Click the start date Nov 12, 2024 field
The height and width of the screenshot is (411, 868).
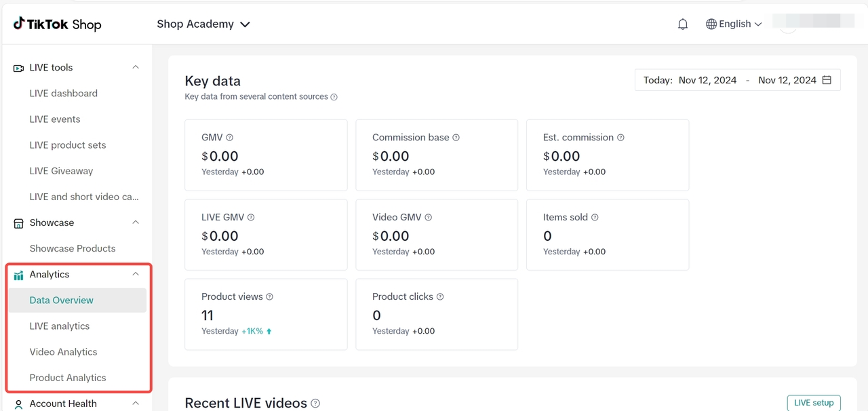(x=707, y=80)
